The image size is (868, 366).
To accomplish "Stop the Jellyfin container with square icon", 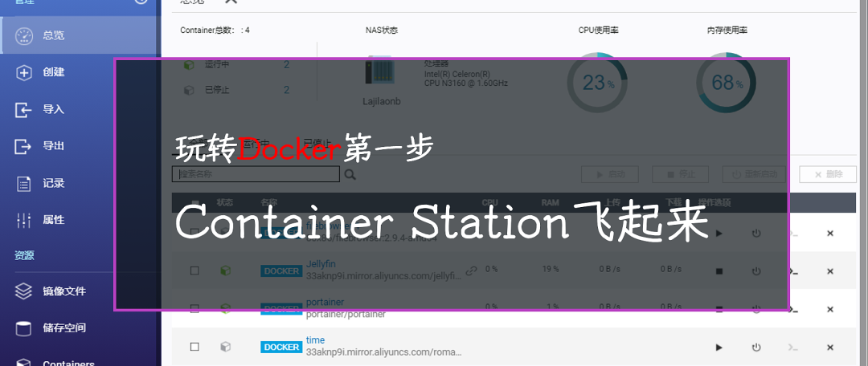I will [719, 271].
